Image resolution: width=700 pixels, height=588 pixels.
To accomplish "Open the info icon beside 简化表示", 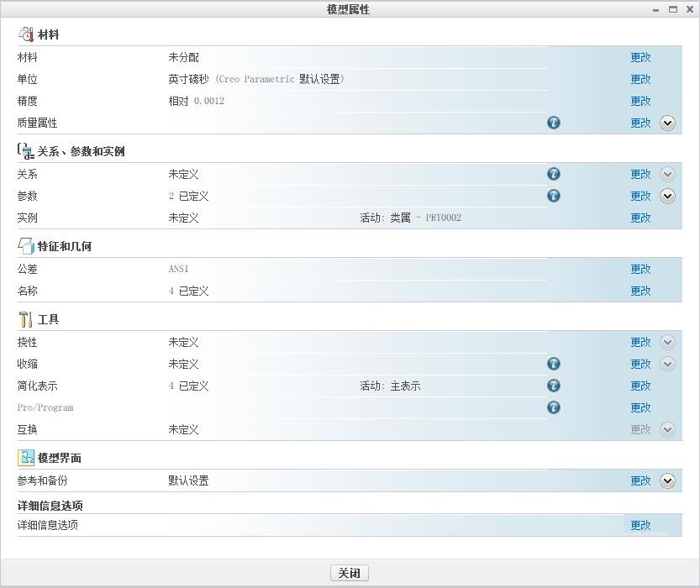I will coord(553,386).
